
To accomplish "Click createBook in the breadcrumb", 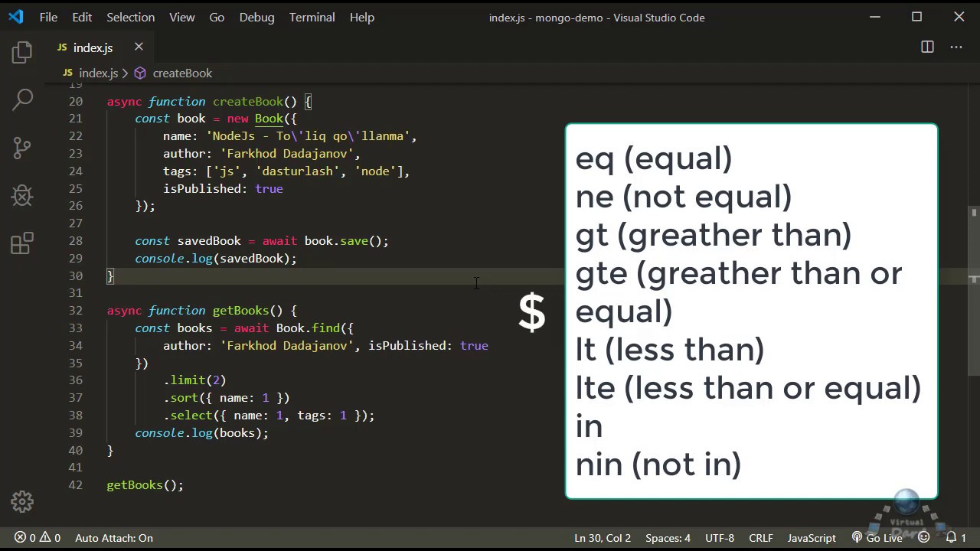I will (x=182, y=73).
